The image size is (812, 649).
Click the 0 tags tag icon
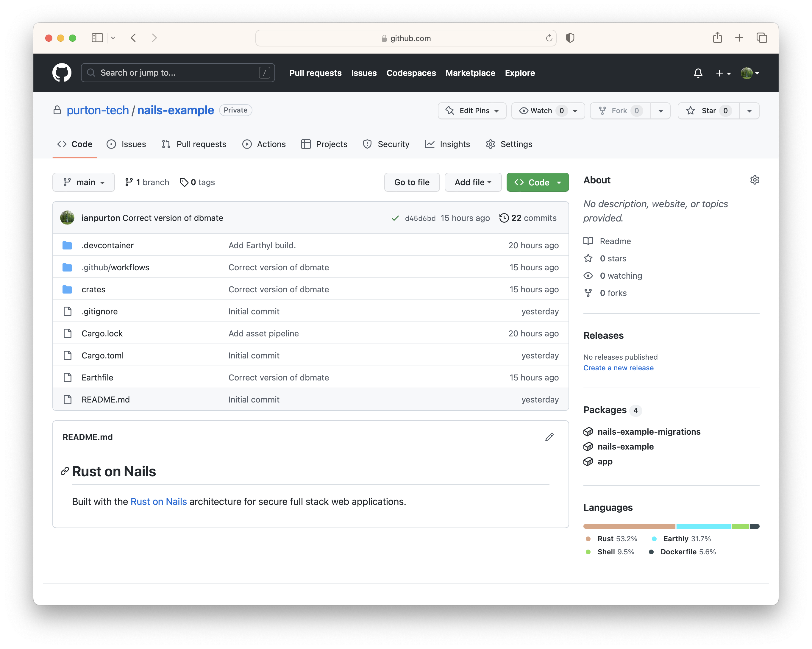tap(184, 182)
